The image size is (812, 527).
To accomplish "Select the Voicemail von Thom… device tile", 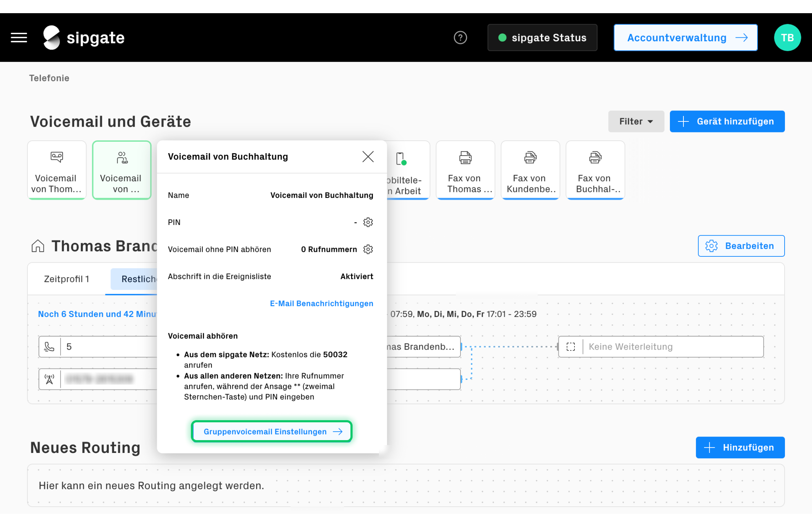I will 57,170.
